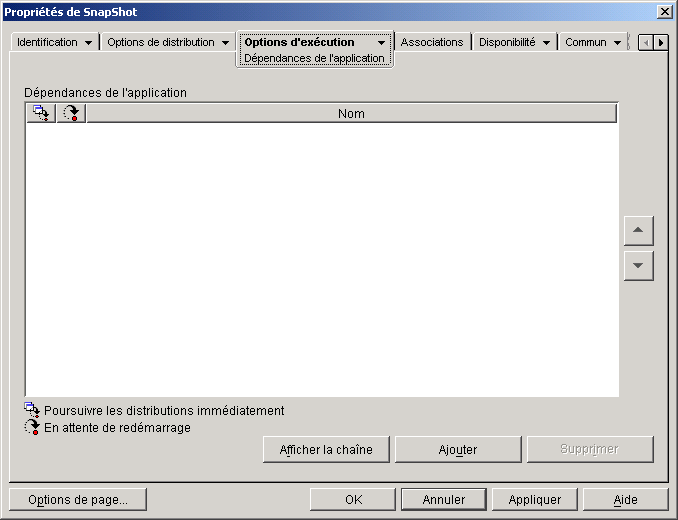Click the En attente de redémarrage legend icon
Screen dimensions: 678x520
[x=32, y=427]
